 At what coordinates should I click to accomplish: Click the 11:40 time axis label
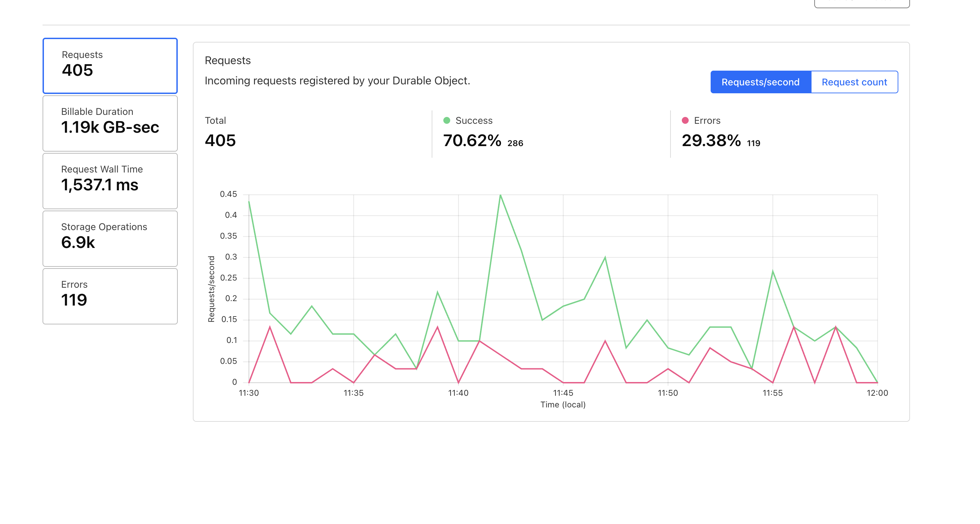(458, 393)
